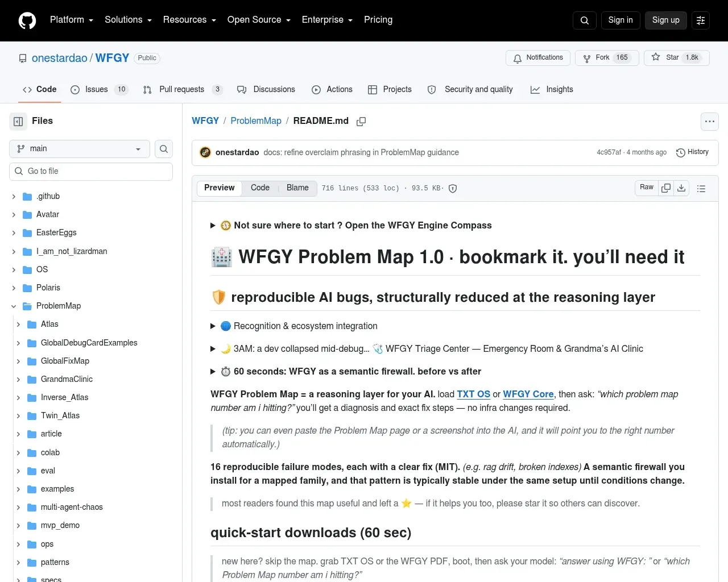Switch to Code view of README
The image size is (728, 582).
[x=260, y=188]
